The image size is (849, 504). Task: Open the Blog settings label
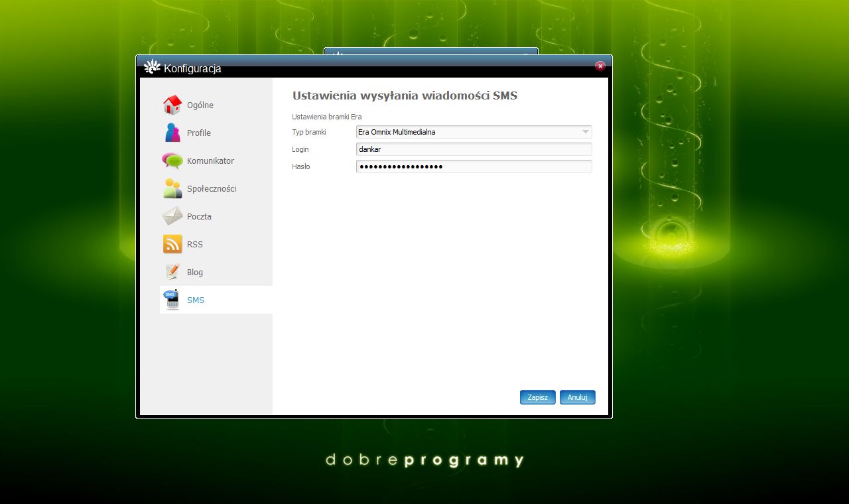195,273
